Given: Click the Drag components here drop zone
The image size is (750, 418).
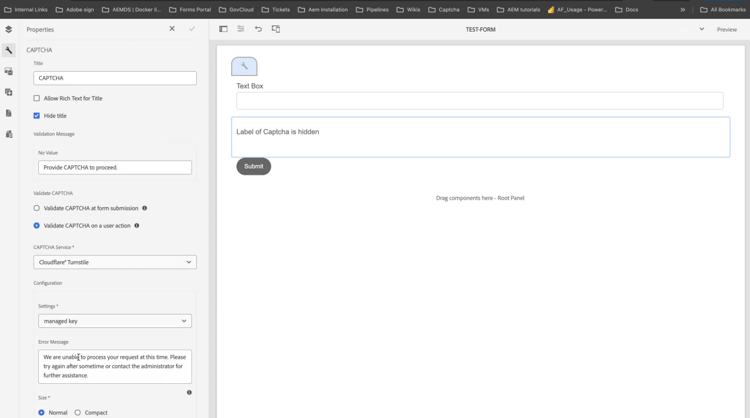Looking at the screenshot, I should (x=480, y=198).
